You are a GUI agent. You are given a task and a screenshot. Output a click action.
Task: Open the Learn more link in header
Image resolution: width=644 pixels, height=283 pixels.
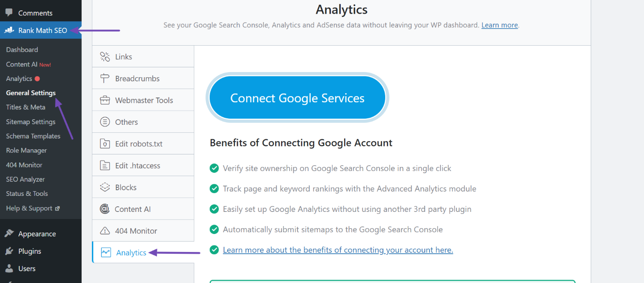coord(499,25)
